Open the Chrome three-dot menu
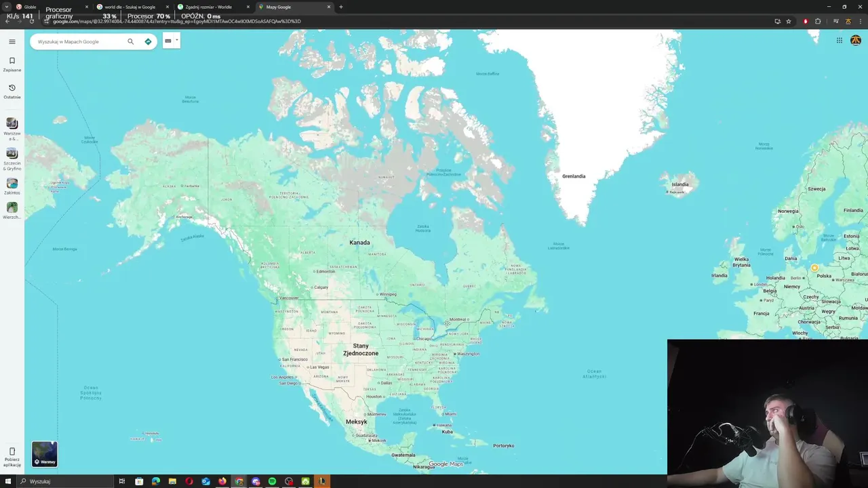The height and width of the screenshot is (488, 868). pos(861,21)
